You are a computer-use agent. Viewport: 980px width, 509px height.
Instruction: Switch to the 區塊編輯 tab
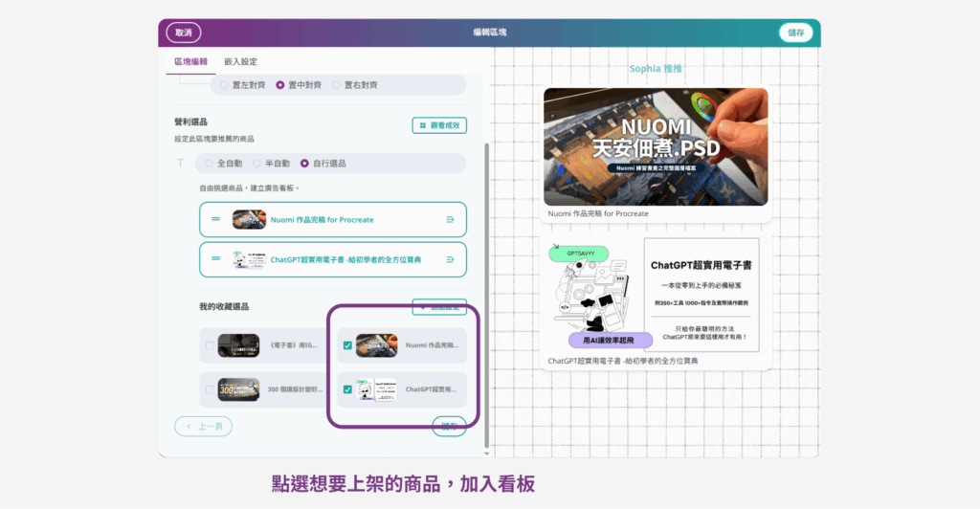tap(190, 62)
